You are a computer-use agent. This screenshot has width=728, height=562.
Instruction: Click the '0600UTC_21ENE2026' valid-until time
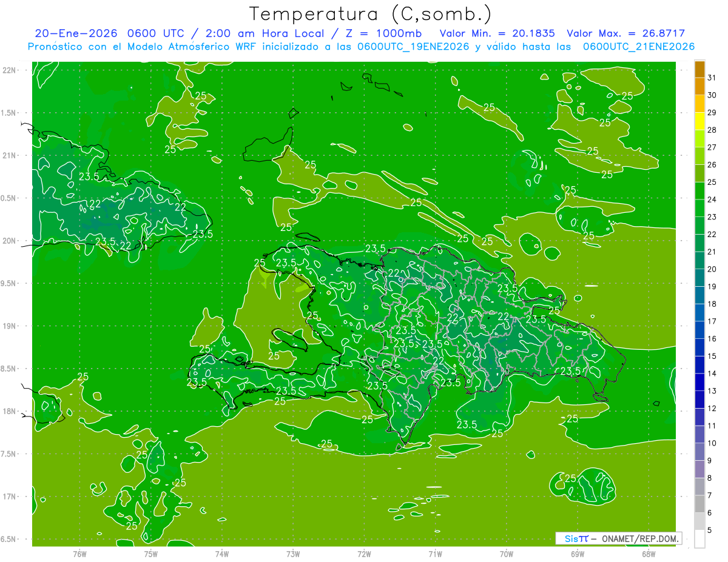[639, 47]
